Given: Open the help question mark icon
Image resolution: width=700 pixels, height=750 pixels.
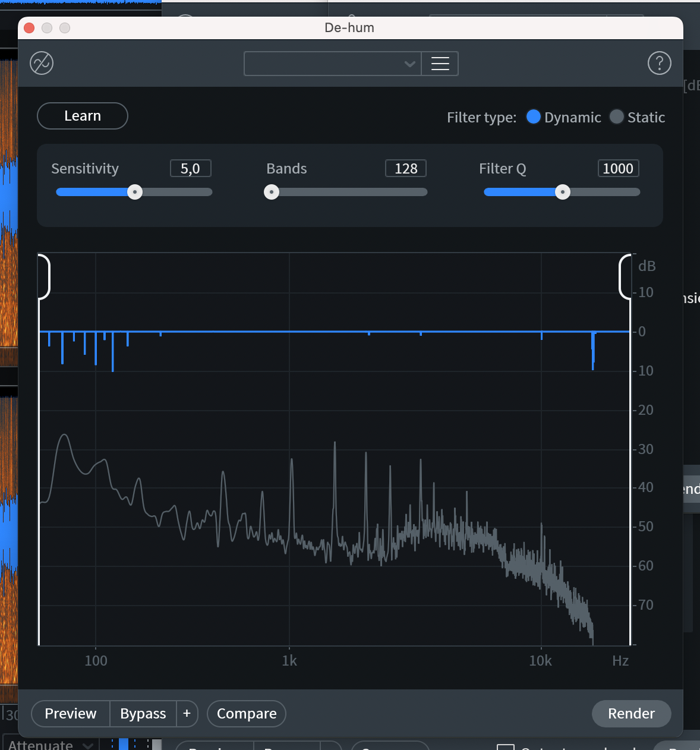Looking at the screenshot, I should [x=659, y=63].
